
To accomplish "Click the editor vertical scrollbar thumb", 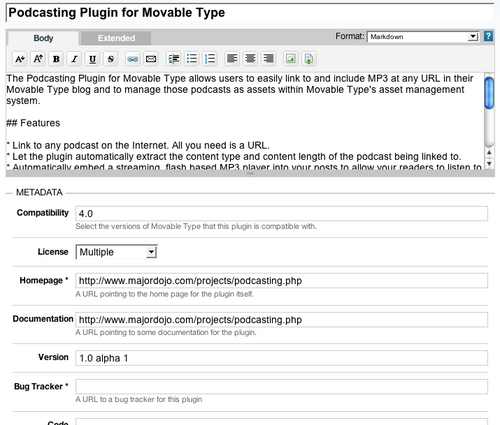I will (489, 93).
